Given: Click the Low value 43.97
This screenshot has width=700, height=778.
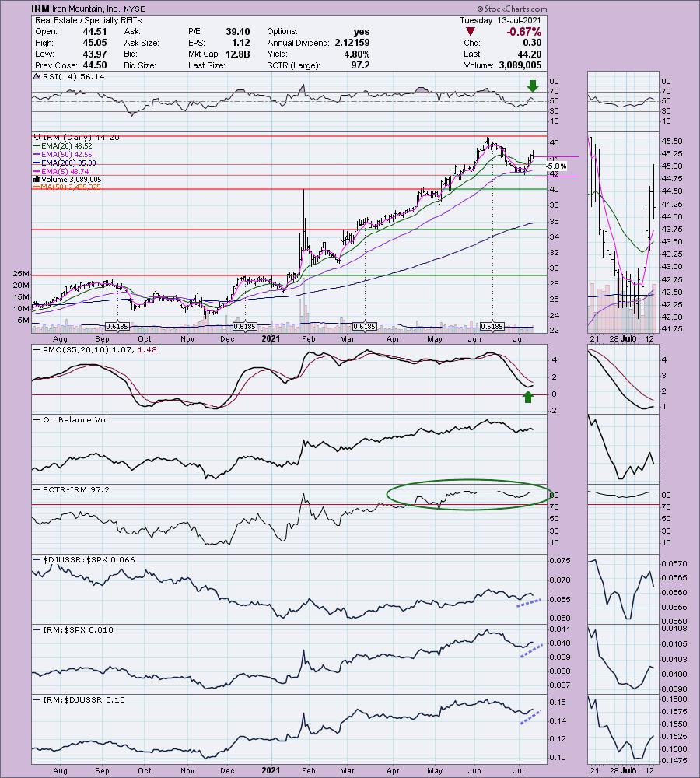Looking at the screenshot, I should pyautogui.click(x=94, y=54).
